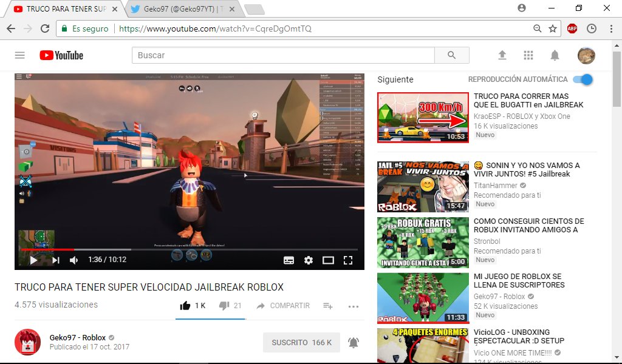Skip to the next video
622x364 pixels.
(x=55, y=260)
